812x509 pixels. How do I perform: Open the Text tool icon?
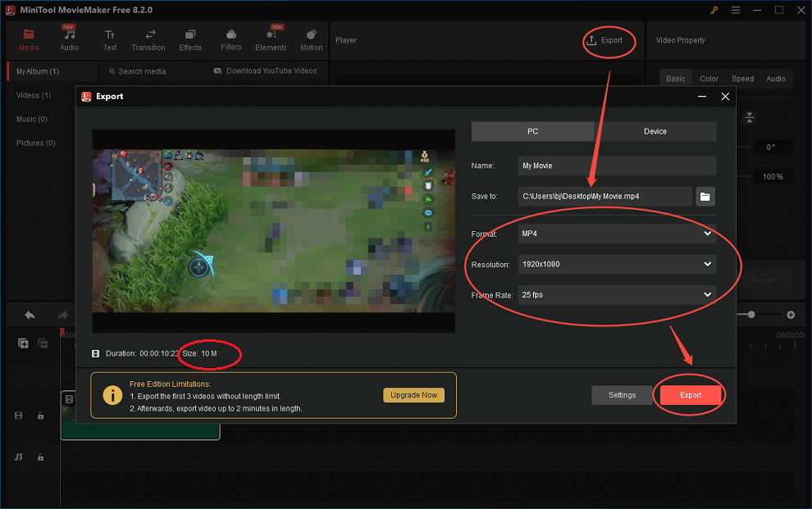click(109, 34)
